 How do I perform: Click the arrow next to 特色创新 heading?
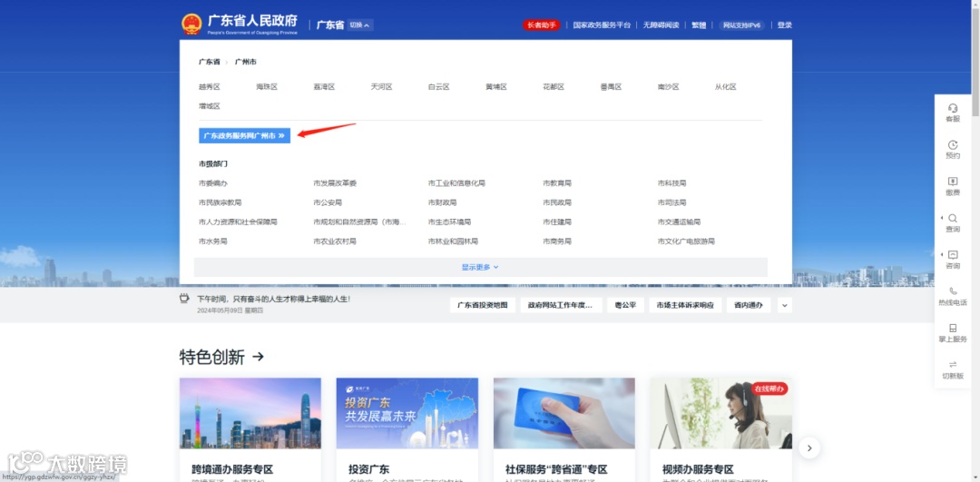point(258,357)
